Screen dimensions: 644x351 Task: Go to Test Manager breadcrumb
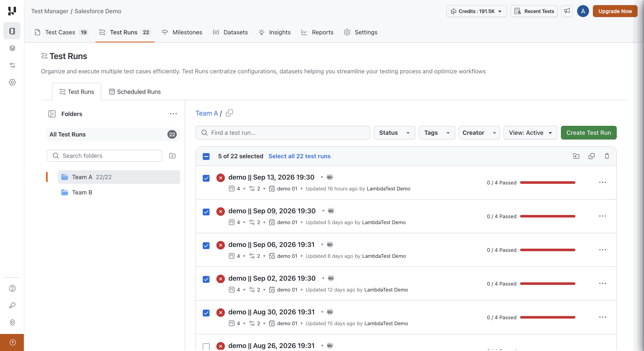coord(49,11)
